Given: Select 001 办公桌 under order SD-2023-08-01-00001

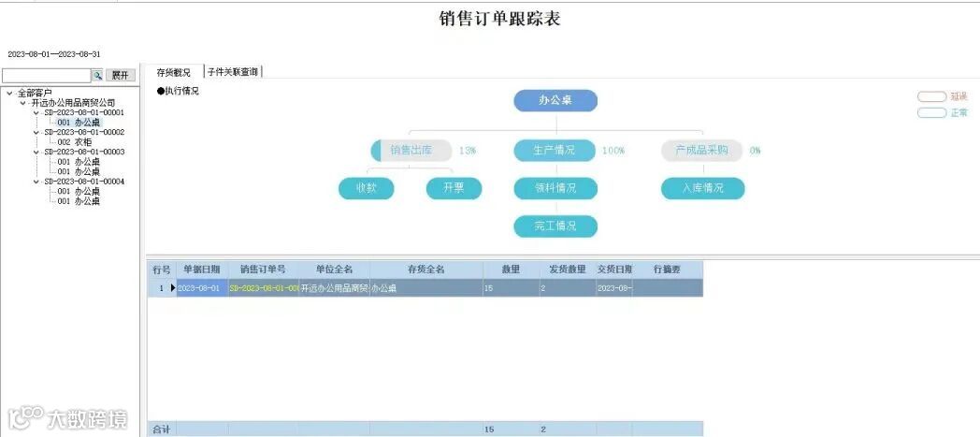Looking at the screenshot, I should pos(79,123).
